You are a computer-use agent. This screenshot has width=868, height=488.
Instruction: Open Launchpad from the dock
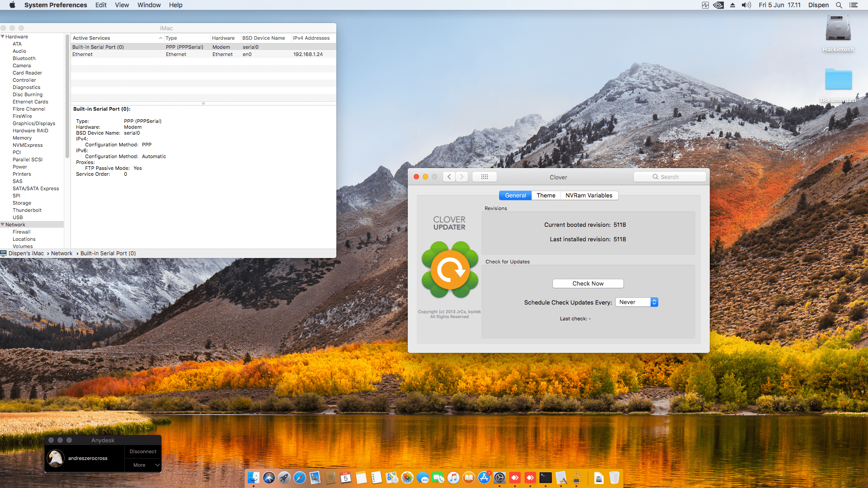click(284, 478)
